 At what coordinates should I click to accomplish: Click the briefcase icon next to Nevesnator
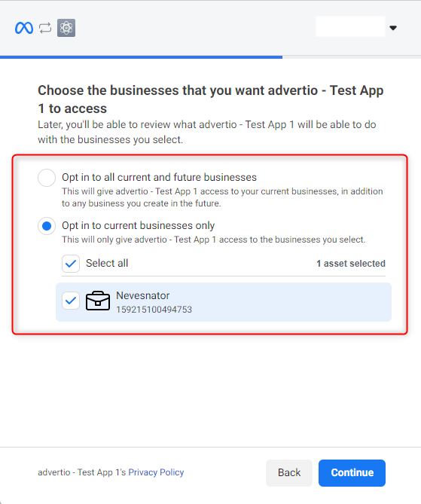[98, 301]
